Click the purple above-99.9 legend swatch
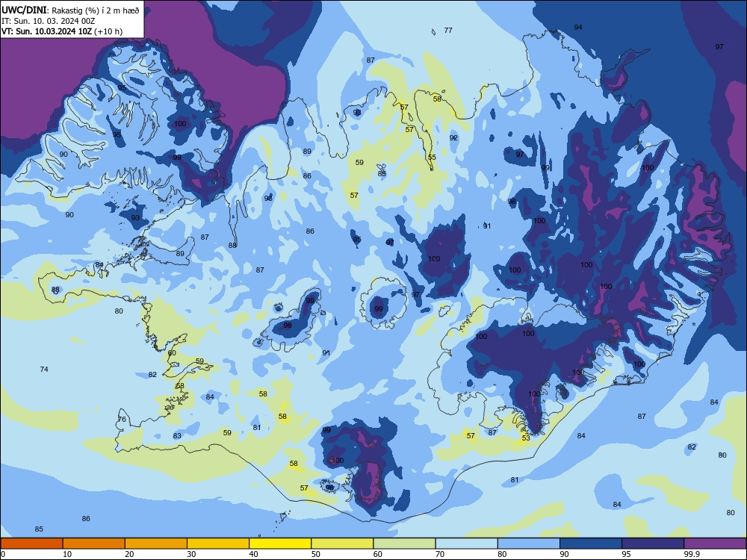 click(x=715, y=544)
